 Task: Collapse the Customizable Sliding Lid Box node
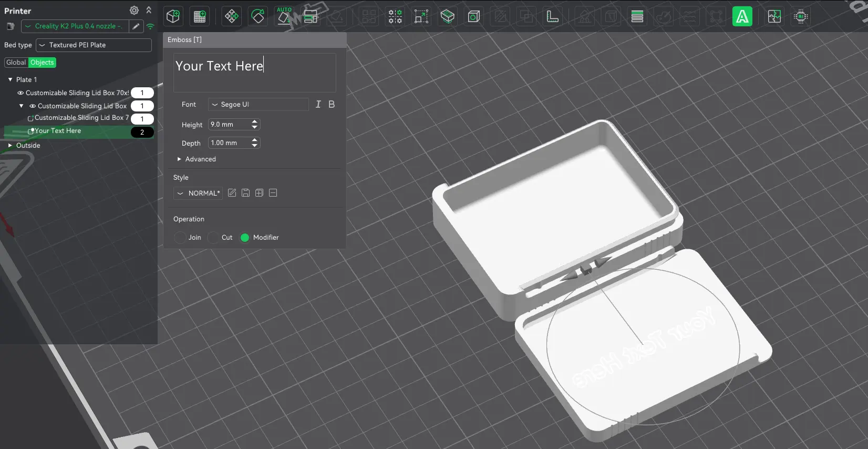(22, 106)
